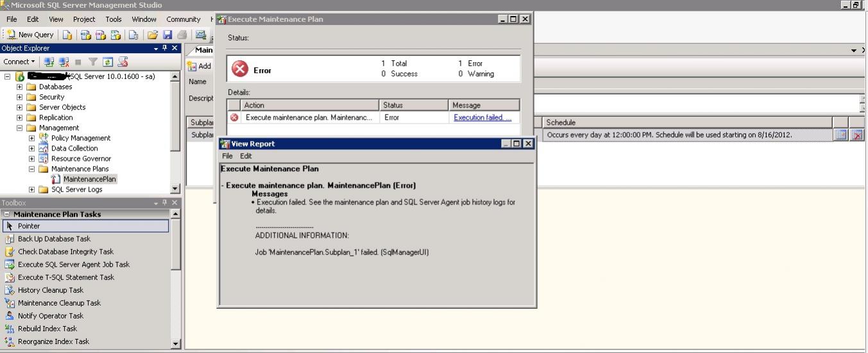The image size is (868, 353).
Task: Click the Save floppy disk icon
Action: point(167,35)
